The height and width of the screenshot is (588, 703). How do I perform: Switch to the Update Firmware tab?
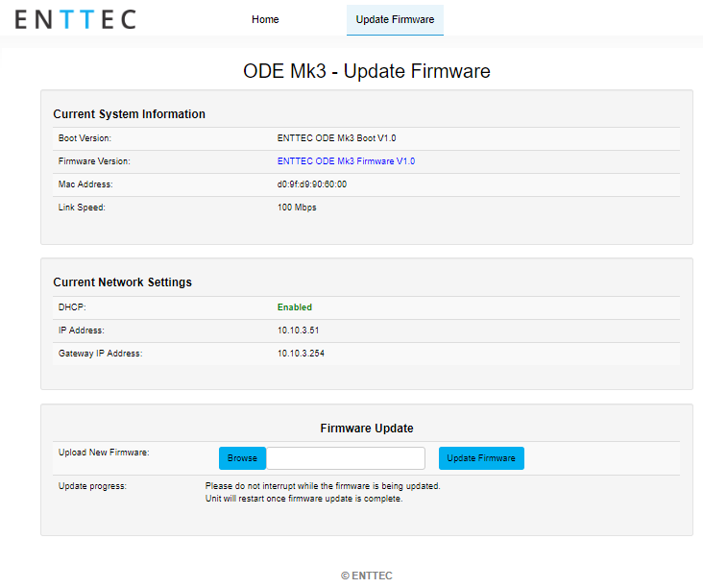pos(395,20)
